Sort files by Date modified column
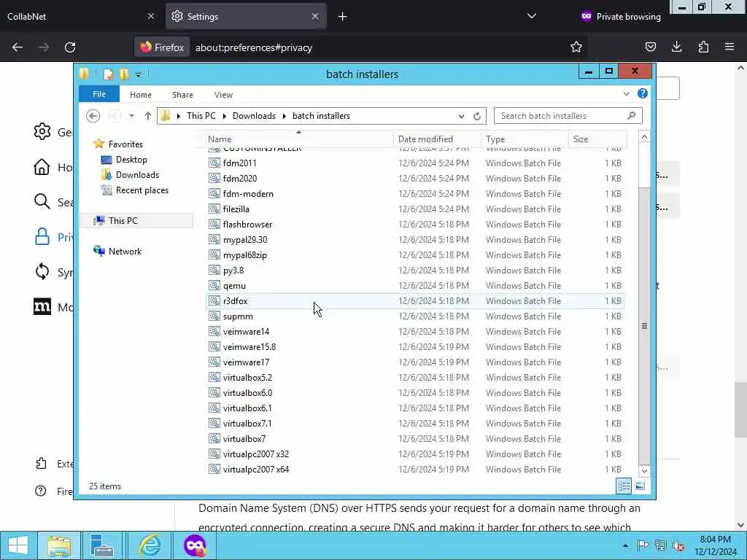 point(438,139)
